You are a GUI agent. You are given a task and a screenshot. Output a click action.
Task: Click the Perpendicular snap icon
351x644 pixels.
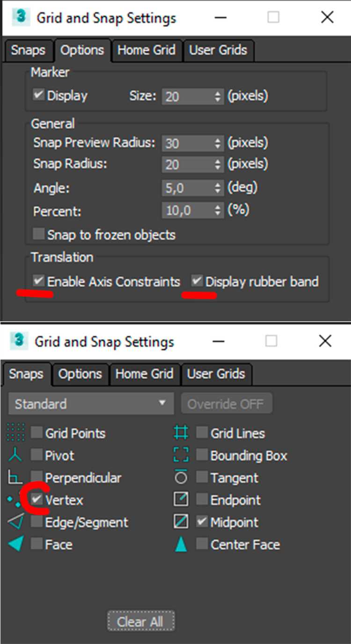pos(15,478)
